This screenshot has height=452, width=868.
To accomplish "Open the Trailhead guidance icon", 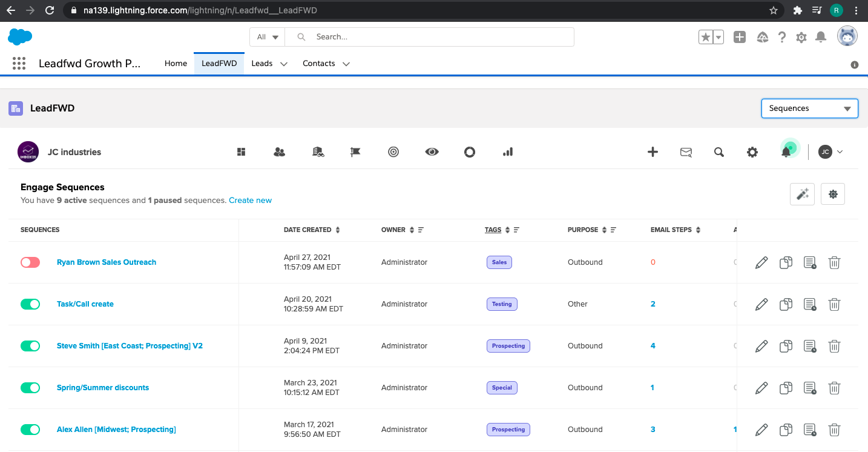I will [x=763, y=37].
